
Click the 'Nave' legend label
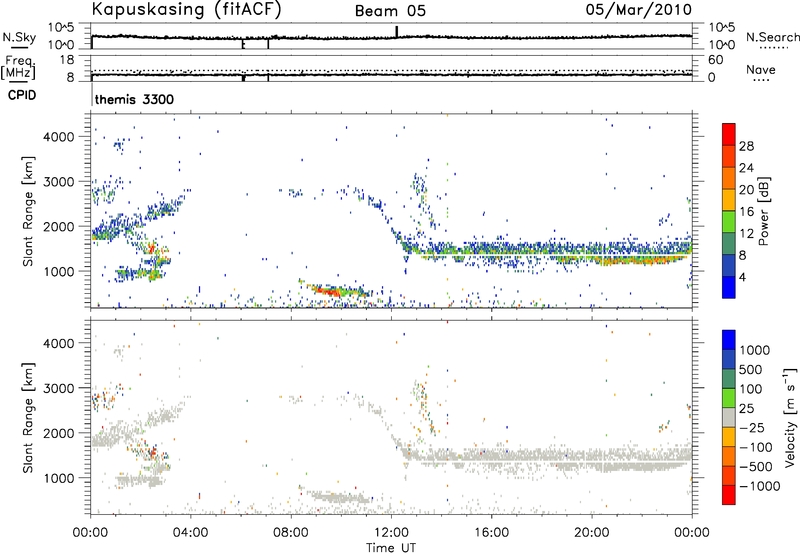tap(761, 69)
